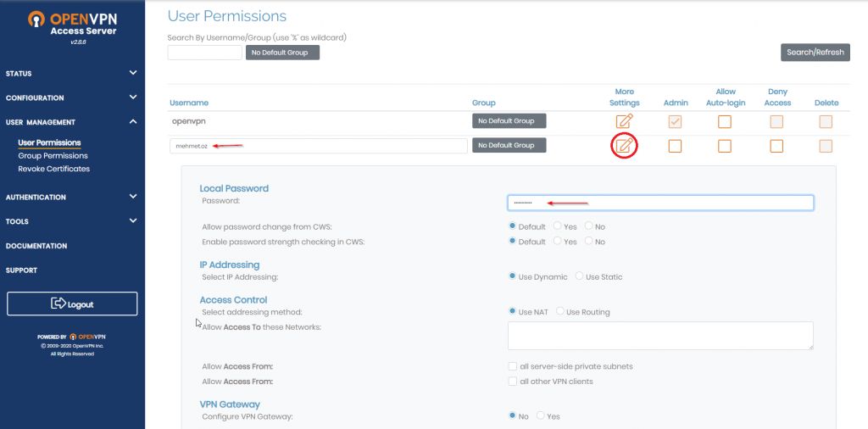Expand the Status menu section
The width and height of the screenshot is (868, 429).
[72, 73]
